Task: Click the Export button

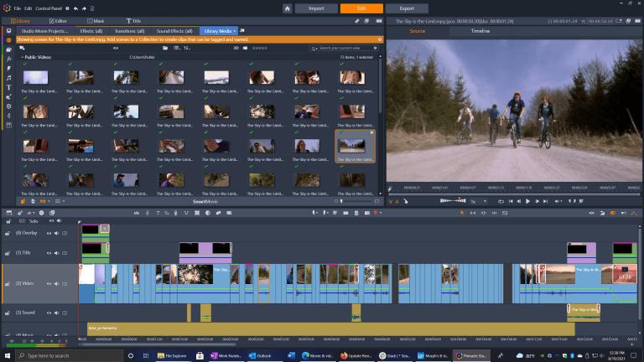Action: tap(407, 8)
